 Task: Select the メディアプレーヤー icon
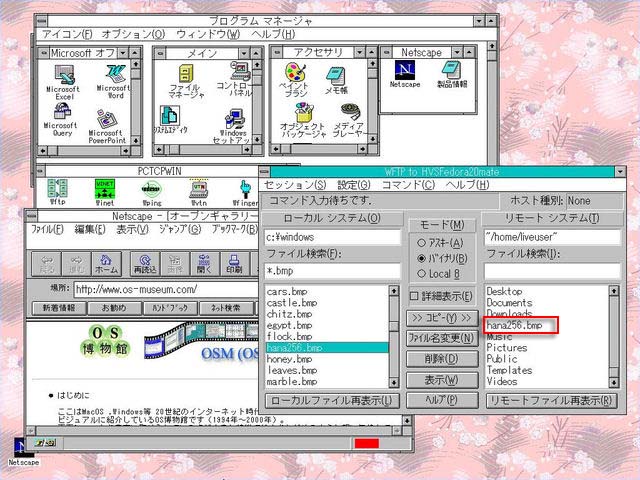[x=349, y=120]
